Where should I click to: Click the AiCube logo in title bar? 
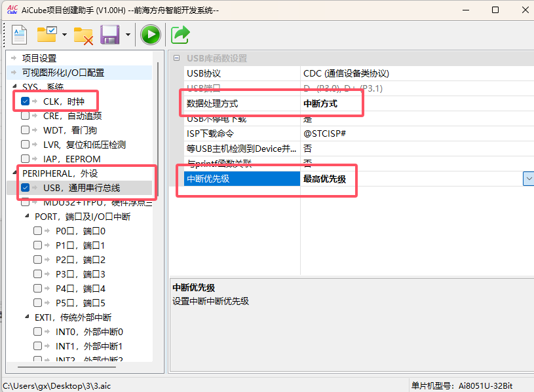click(12, 10)
